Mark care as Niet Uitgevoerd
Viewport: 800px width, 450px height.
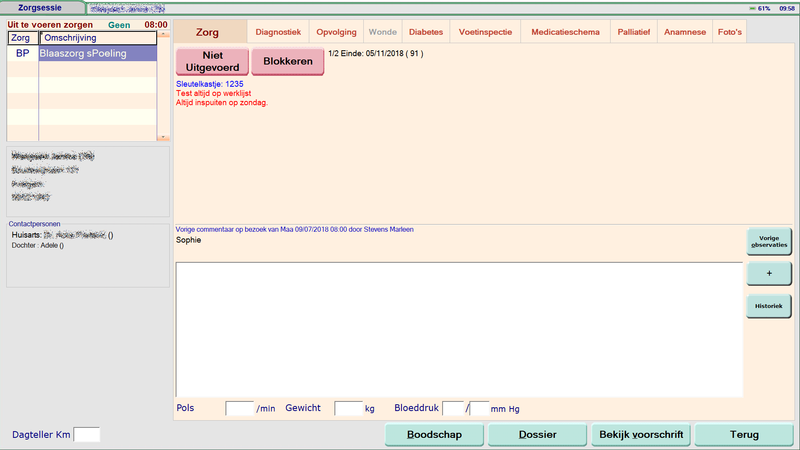[x=211, y=60]
